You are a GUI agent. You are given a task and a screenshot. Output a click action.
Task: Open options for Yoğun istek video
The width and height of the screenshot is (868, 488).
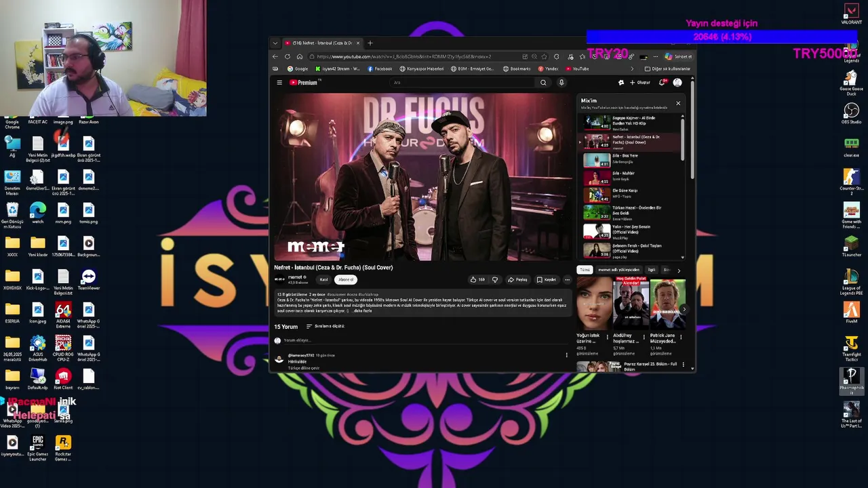click(x=607, y=337)
